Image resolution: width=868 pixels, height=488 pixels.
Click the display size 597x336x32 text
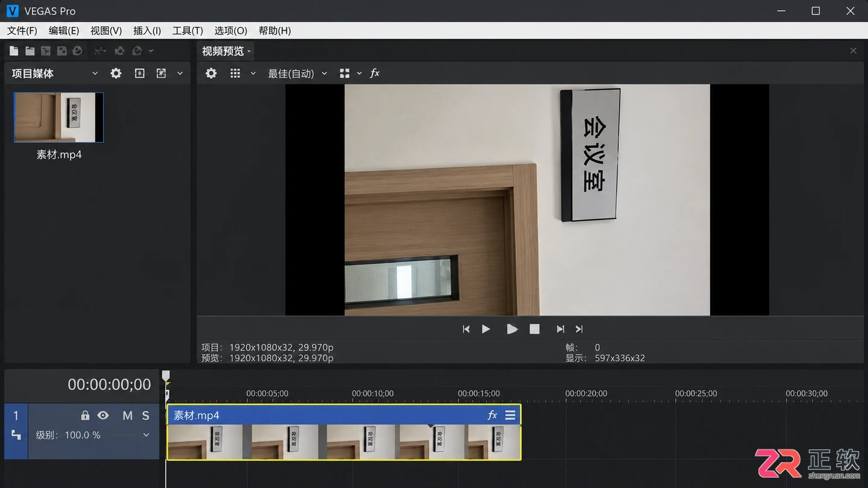(x=620, y=358)
